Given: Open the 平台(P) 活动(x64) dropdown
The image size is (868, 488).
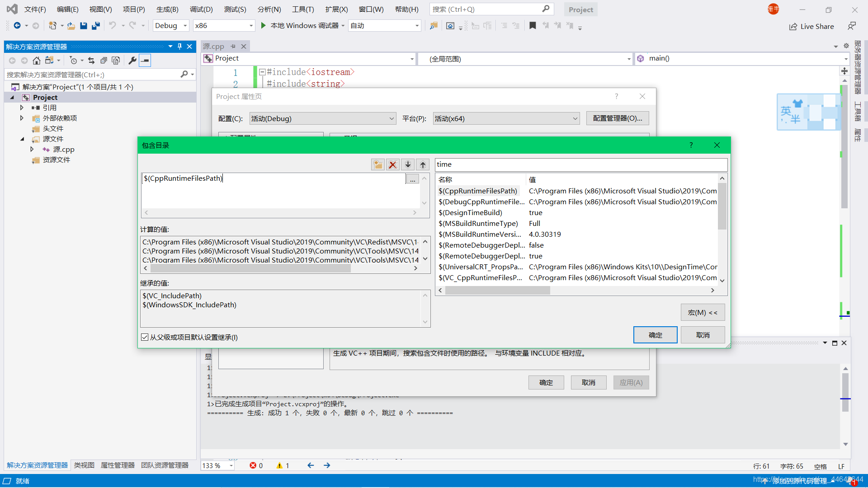Looking at the screenshot, I should [506, 118].
